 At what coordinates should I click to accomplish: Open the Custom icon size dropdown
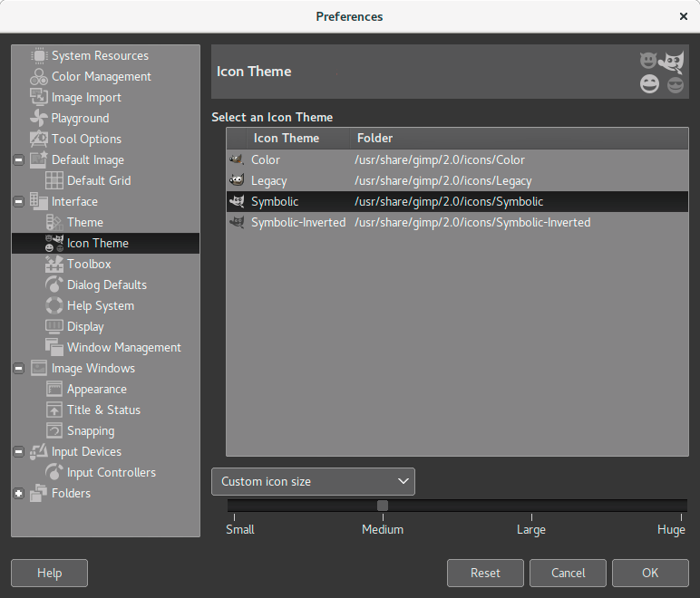click(313, 482)
